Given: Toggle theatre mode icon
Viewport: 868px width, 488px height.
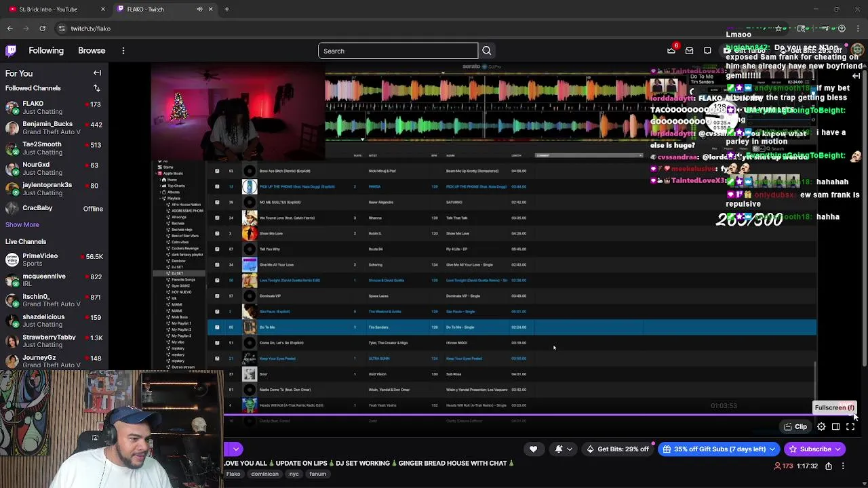Looking at the screenshot, I should 835,427.
